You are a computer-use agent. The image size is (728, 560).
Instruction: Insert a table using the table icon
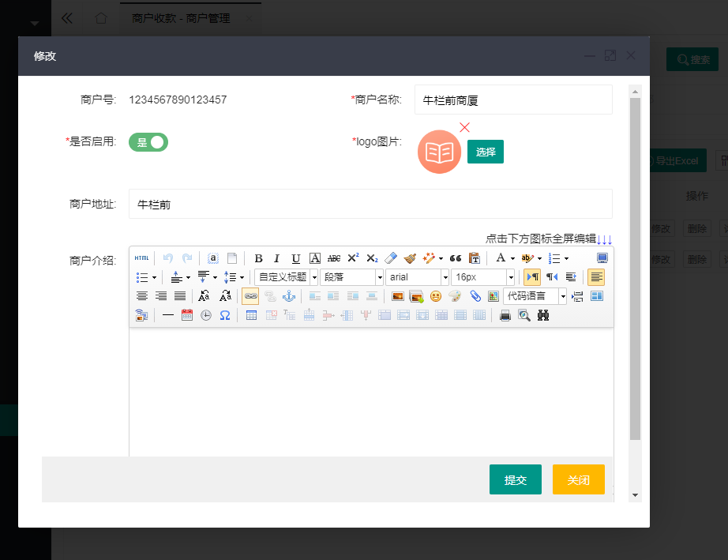(251, 314)
